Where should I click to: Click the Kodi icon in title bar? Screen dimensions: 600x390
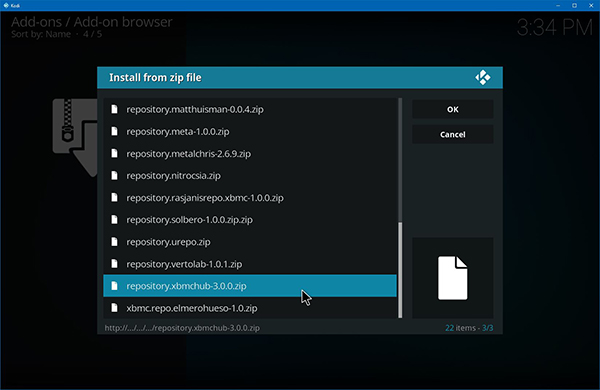point(6,5)
